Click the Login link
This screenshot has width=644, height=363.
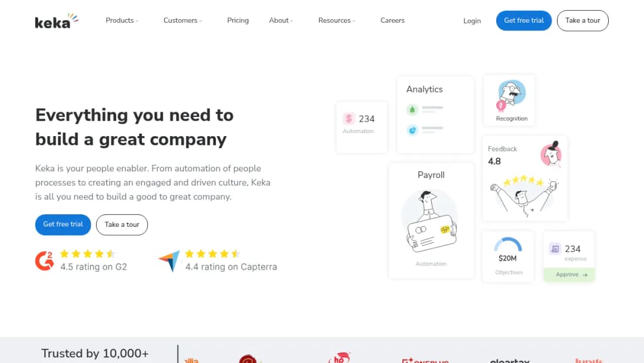(472, 20)
